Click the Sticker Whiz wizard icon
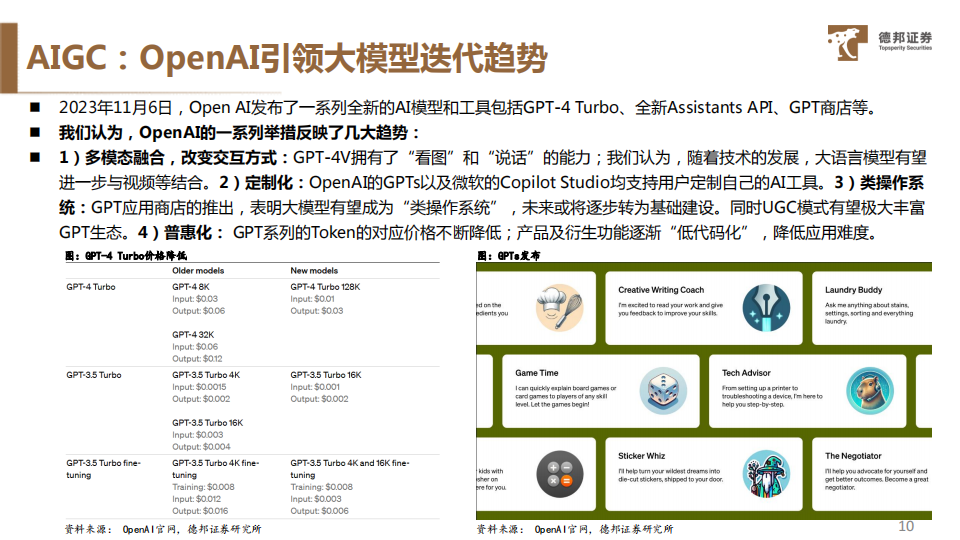 (766, 474)
